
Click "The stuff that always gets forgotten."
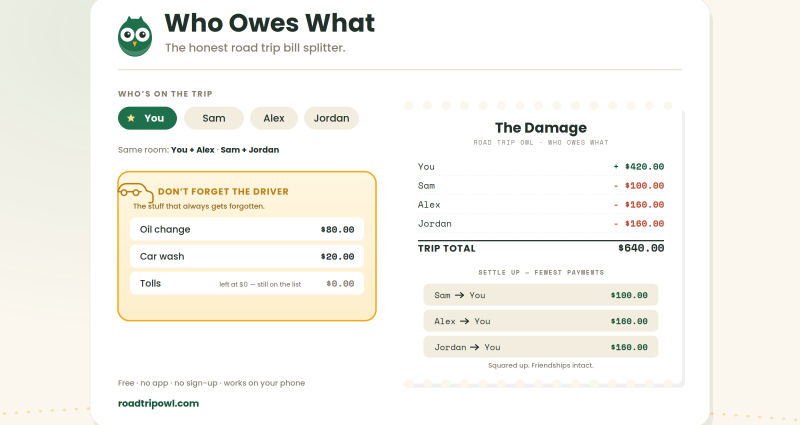[x=199, y=206]
